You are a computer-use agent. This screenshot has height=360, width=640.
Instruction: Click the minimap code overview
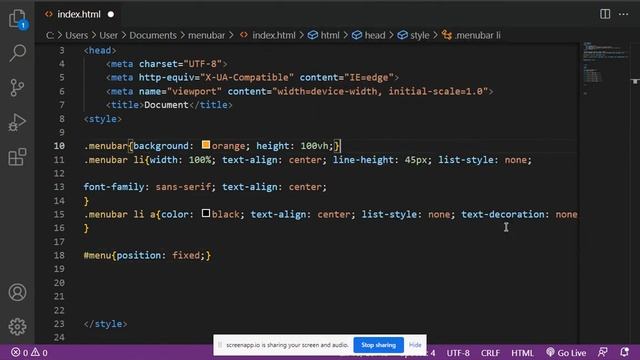[x=605, y=68]
